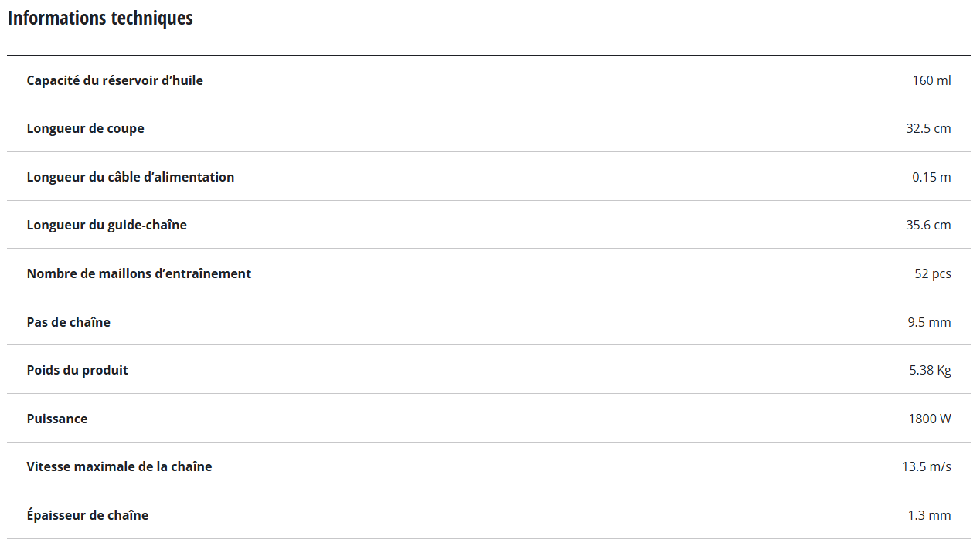Viewport: 980px width, 553px height.
Task: Click the 160 ml value
Action: tap(931, 80)
